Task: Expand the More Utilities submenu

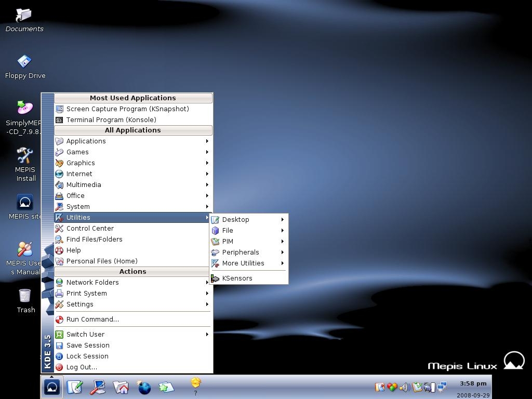Action: 243,263
